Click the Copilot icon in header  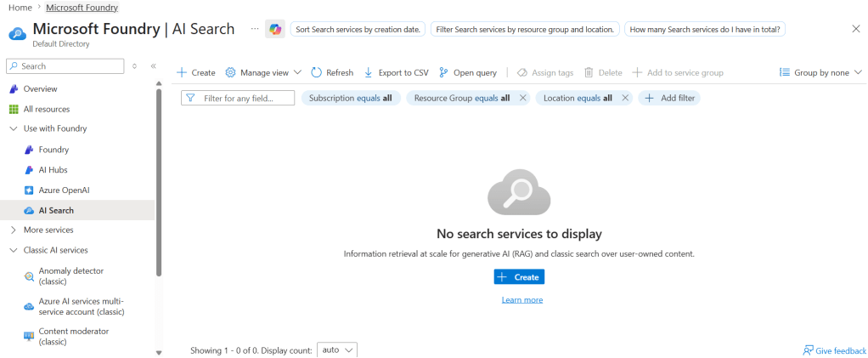tap(274, 29)
